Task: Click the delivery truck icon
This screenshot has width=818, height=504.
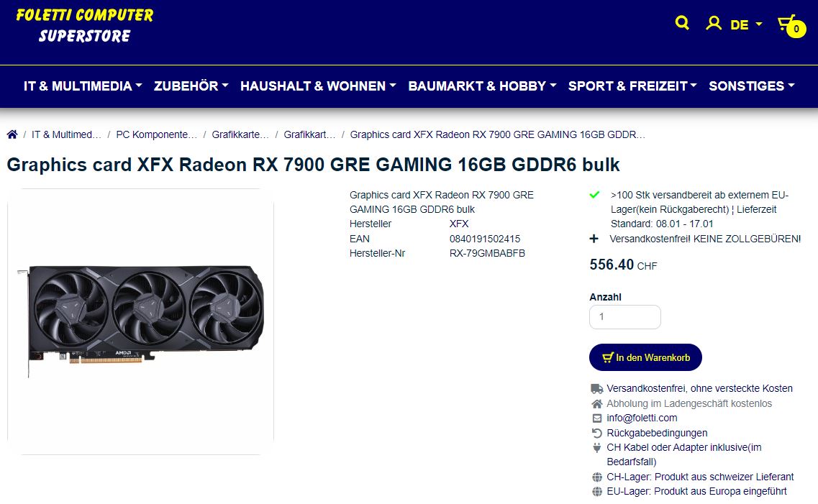Action: coord(597,388)
